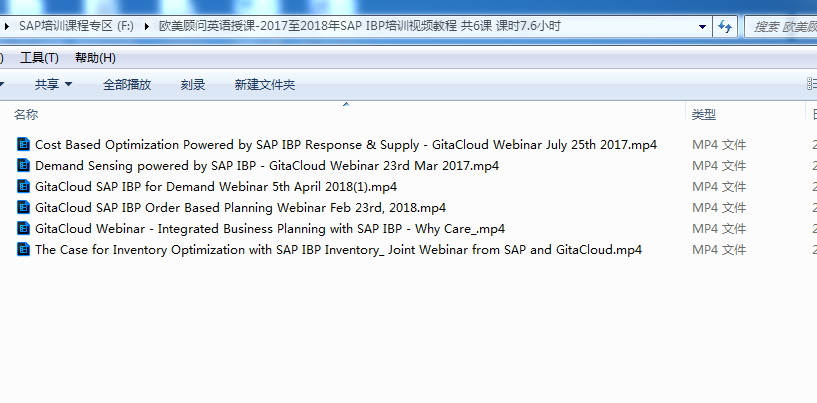This screenshot has width=817, height=403.
Task: Navigate to SAP培训课程专区 (F:) breadcrumb
Action: 76,26
